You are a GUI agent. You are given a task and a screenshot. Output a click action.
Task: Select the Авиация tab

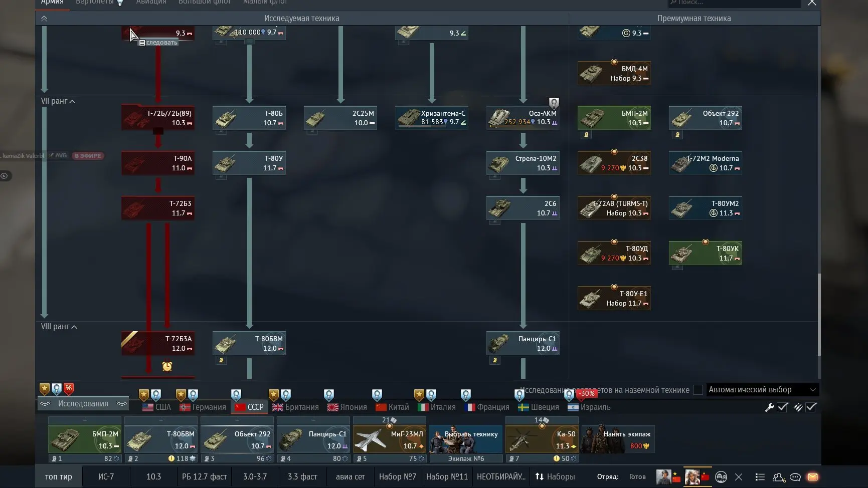click(x=151, y=3)
